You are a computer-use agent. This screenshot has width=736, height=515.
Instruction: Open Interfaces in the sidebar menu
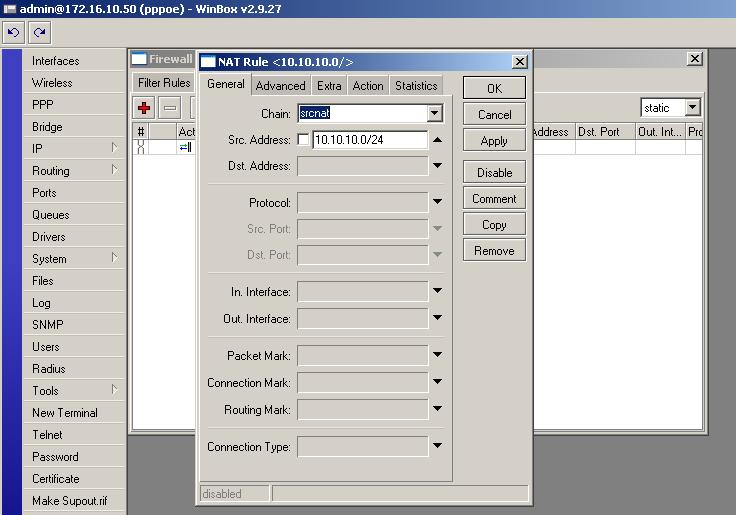point(55,61)
